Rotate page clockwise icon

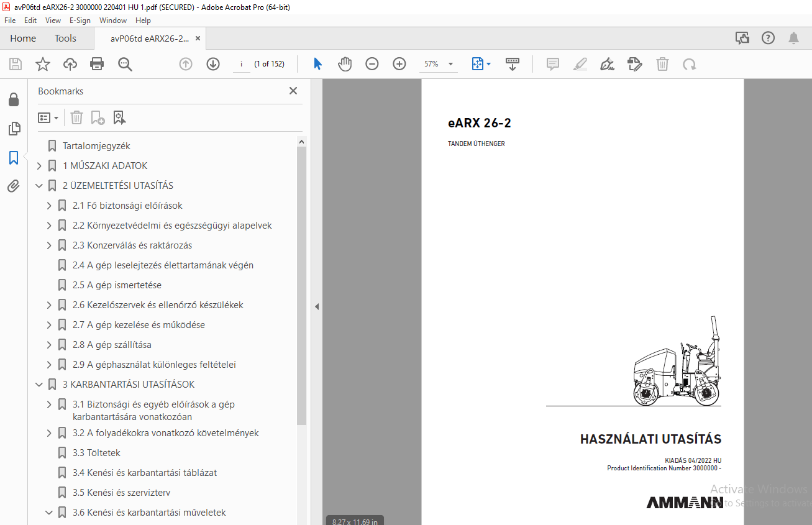tap(689, 64)
